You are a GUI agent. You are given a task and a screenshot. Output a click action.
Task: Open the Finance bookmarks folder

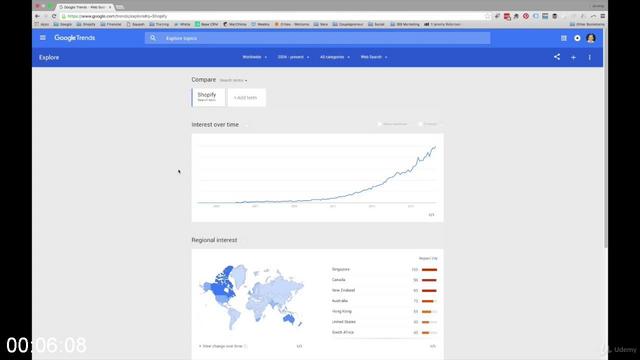(111, 24)
